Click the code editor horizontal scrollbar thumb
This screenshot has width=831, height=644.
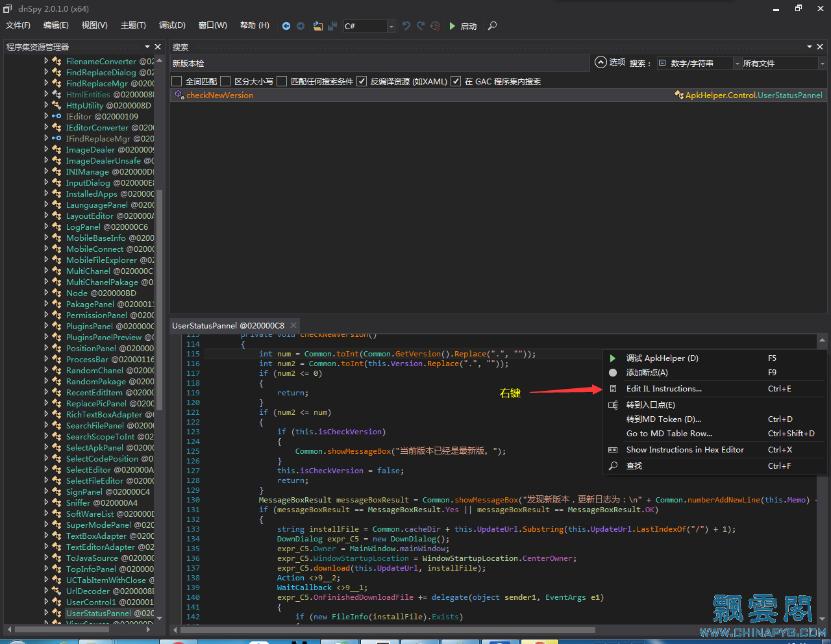388,630
